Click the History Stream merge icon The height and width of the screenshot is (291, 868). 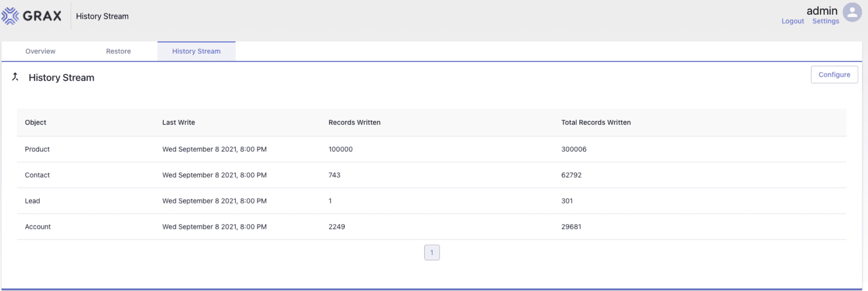pos(15,77)
